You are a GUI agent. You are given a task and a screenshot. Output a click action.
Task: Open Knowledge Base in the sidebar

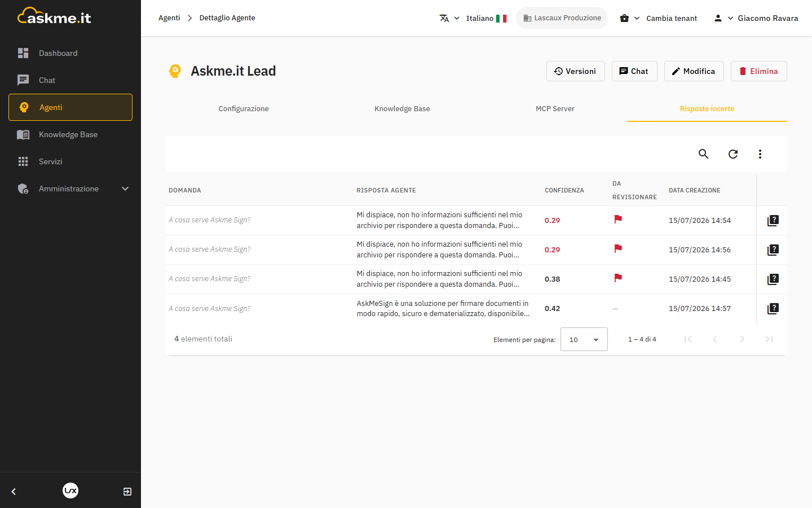tap(70, 134)
